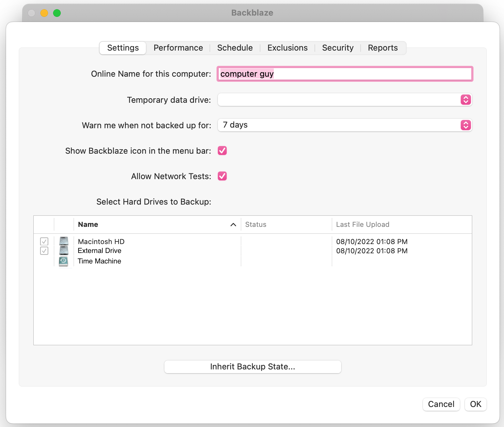Click the Online Name text field
This screenshot has height=427, width=504.
pos(345,74)
